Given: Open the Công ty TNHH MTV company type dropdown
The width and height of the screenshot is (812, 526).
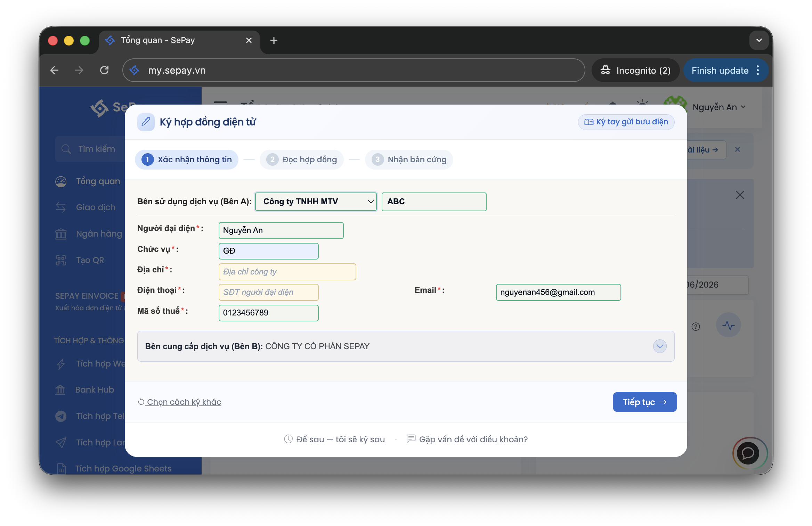Looking at the screenshot, I should coord(316,202).
